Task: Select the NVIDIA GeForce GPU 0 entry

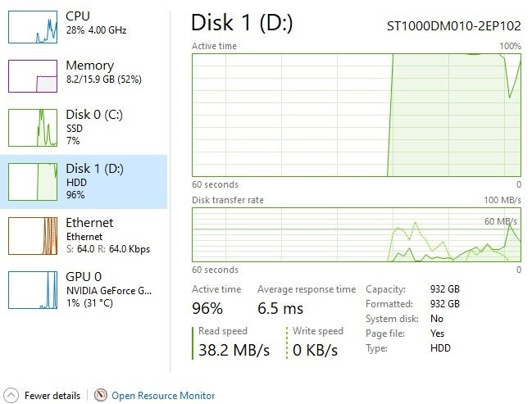Action: (107, 288)
